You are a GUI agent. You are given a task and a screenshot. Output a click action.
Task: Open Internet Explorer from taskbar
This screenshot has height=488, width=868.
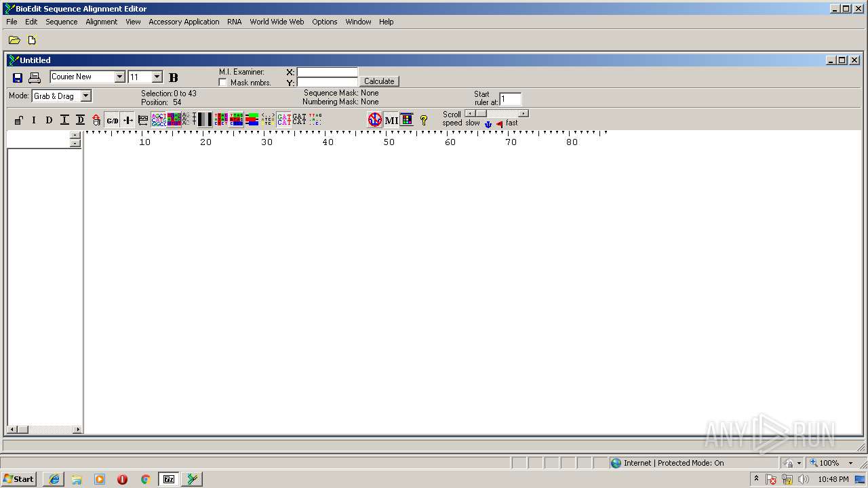[54, 479]
